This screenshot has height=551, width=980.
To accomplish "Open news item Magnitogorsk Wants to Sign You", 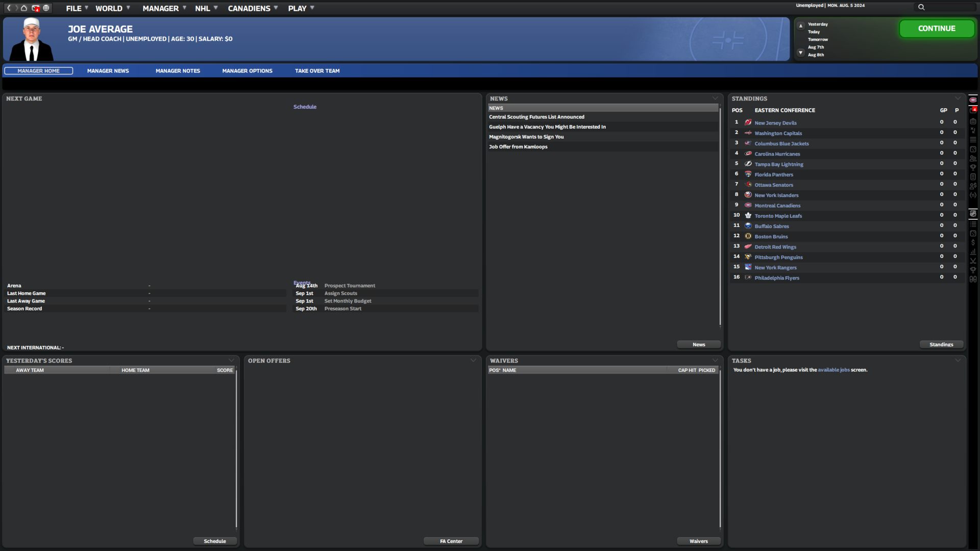I will click(x=526, y=137).
